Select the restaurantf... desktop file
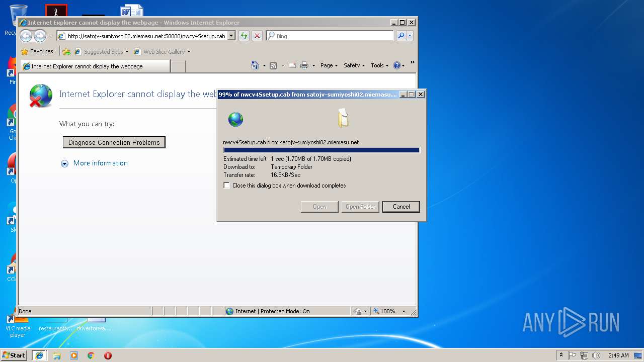The width and height of the screenshot is (644, 362). (55, 324)
